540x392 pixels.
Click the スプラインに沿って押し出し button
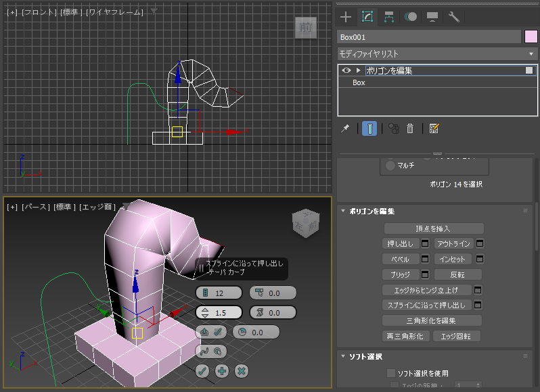click(427, 305)
